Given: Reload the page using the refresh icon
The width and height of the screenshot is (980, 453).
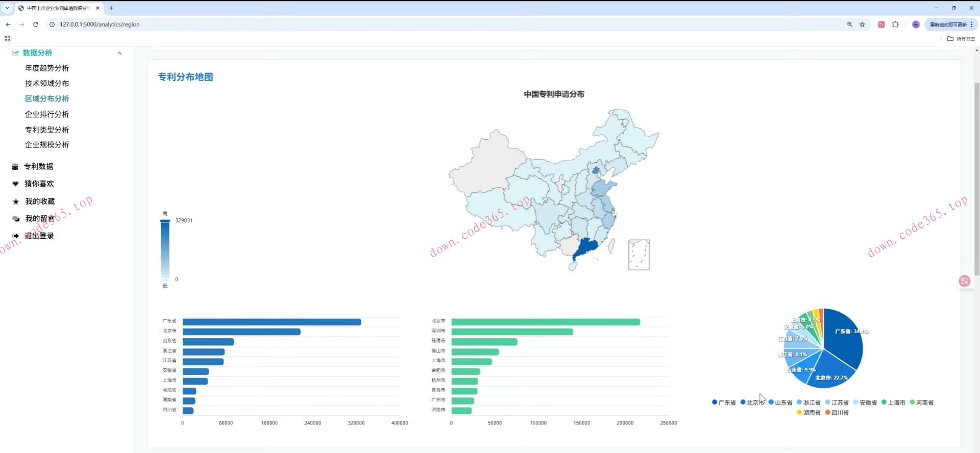Looking at the screenshot, I should (35, 24).
